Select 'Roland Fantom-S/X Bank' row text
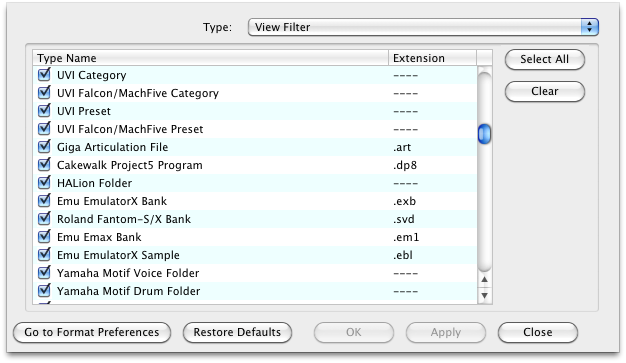Image resolution: width=626 pixels, height=363 pixels. 124,219
